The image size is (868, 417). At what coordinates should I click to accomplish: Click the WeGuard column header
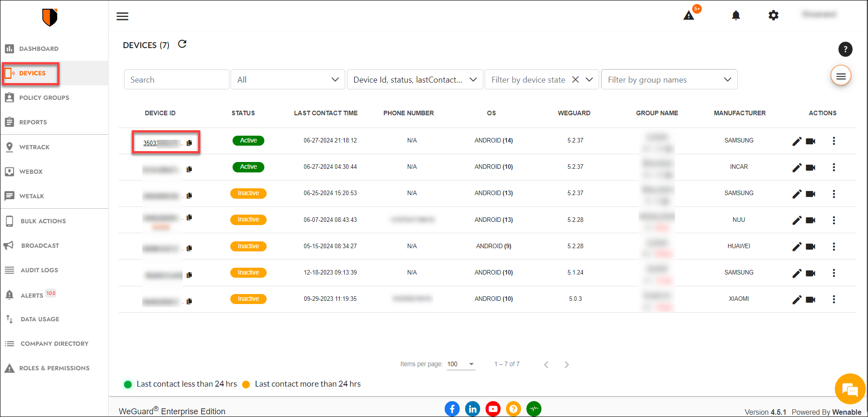tap(574, 113)
